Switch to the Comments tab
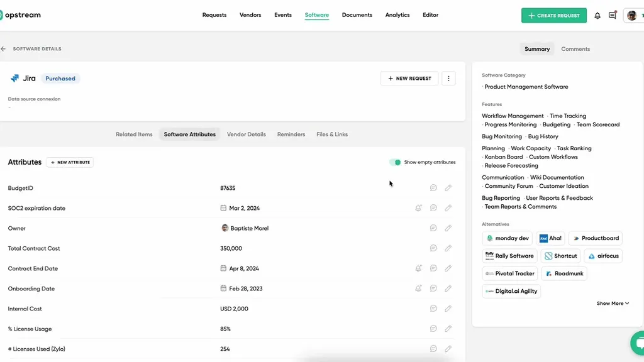 [x=575, y=49]
